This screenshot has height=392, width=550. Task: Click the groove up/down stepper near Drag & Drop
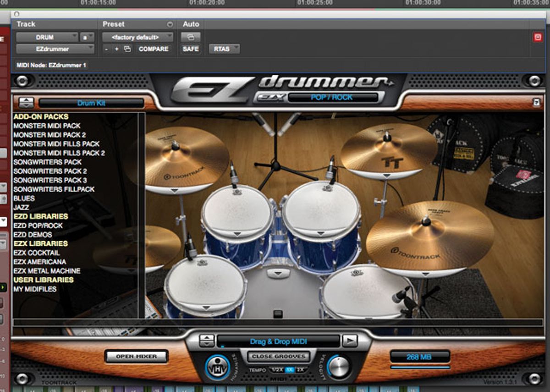click(207, 341)
